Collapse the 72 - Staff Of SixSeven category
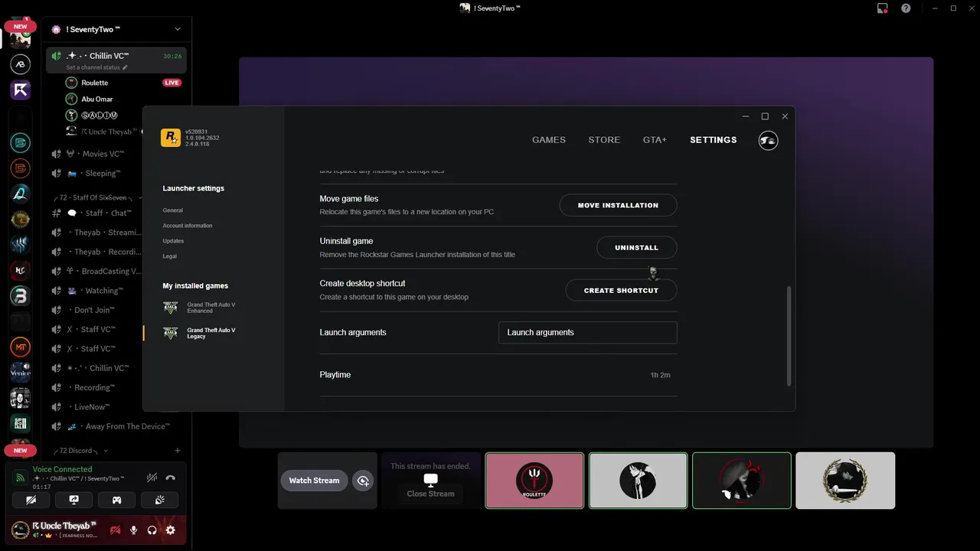The image size is (980, 551). [x=97, y=197]
